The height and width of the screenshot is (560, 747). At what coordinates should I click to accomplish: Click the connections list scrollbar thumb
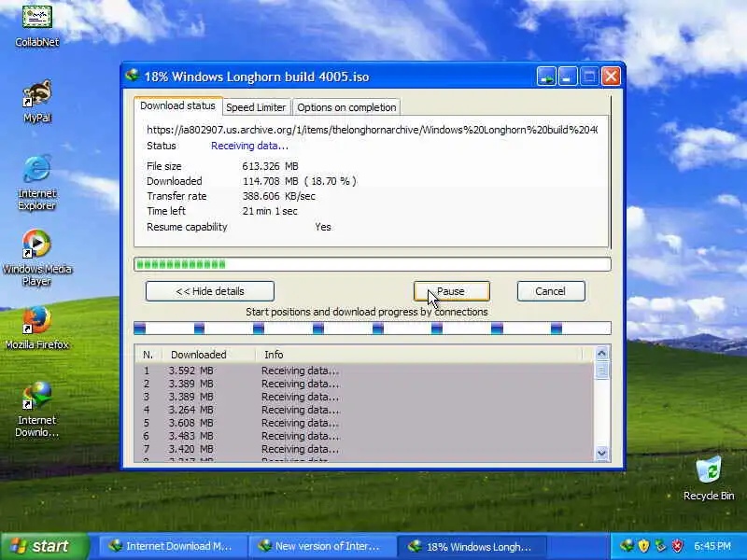(x=601, y=370)
